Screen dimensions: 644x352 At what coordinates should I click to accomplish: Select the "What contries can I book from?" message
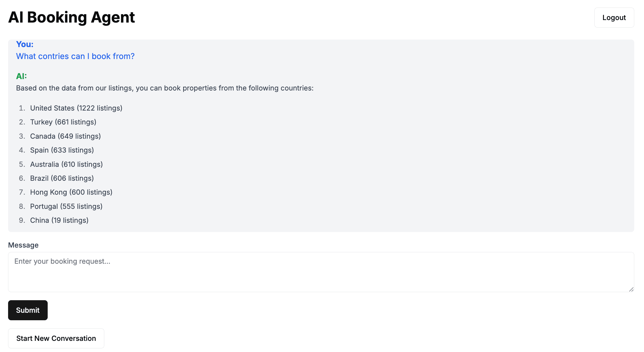tap(75, 56)
